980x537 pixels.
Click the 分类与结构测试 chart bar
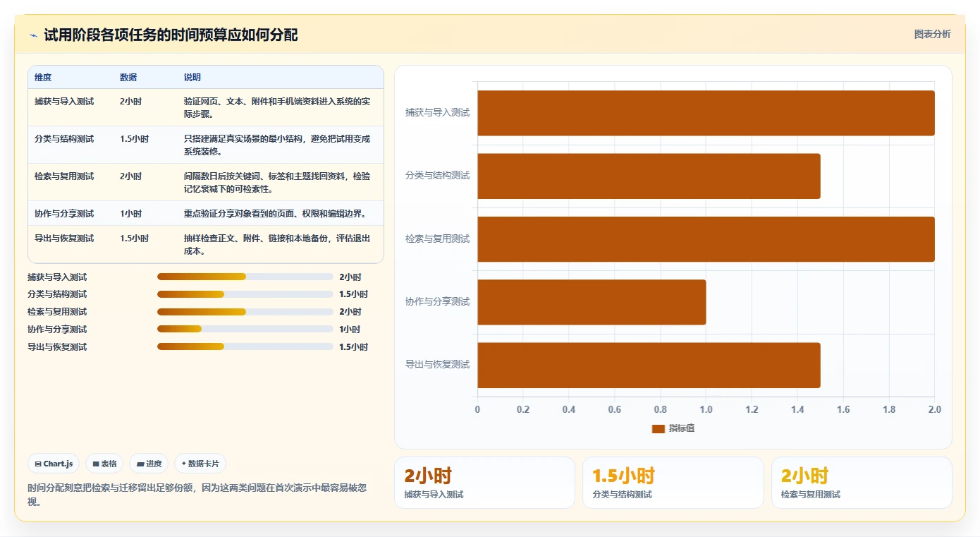point(649,176)
